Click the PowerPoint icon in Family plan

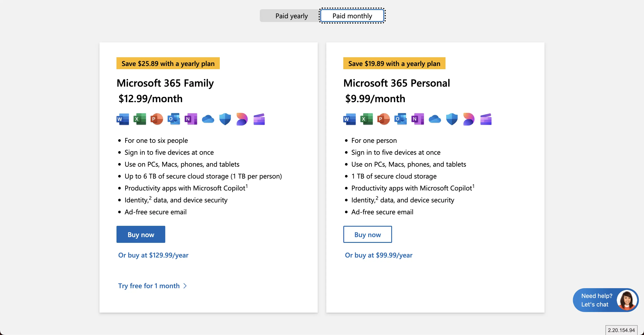[157, 119]
